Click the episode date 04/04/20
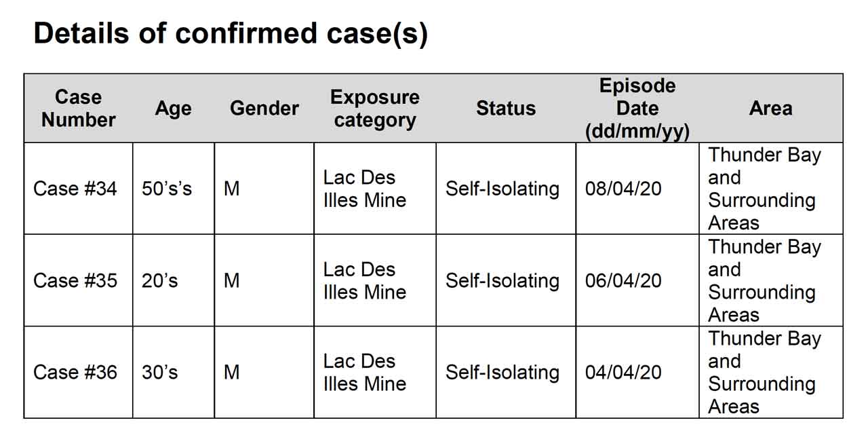The image size is (868, 433). 623,372
